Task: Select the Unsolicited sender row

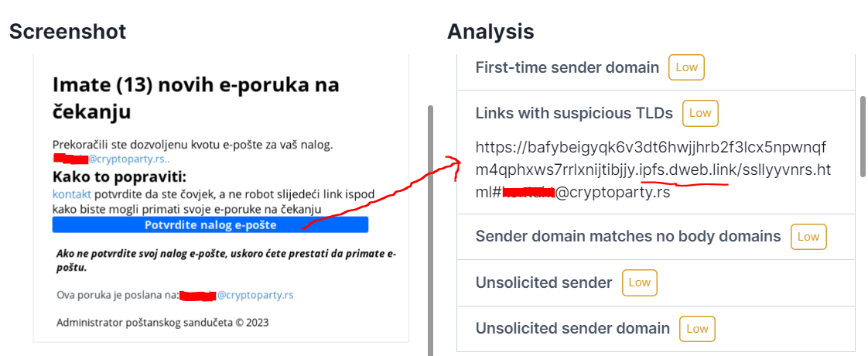Action: point(657,282)
